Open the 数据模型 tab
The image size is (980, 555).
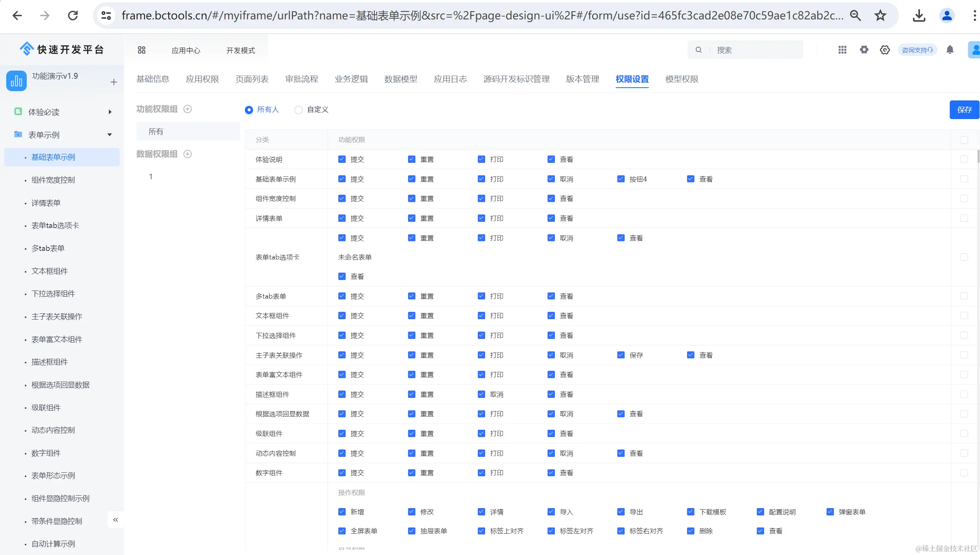(401, 79)
